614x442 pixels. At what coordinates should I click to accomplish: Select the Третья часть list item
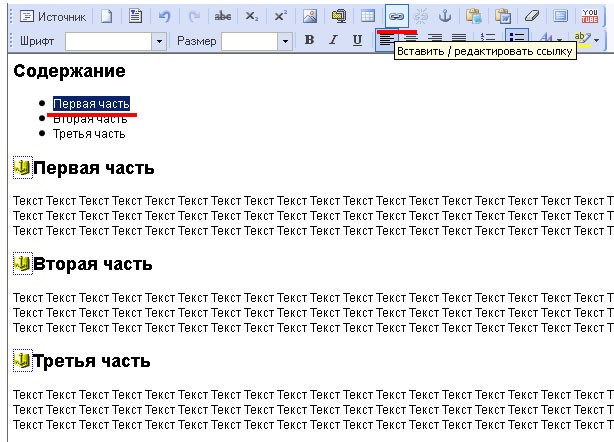(x=89, y=134)
